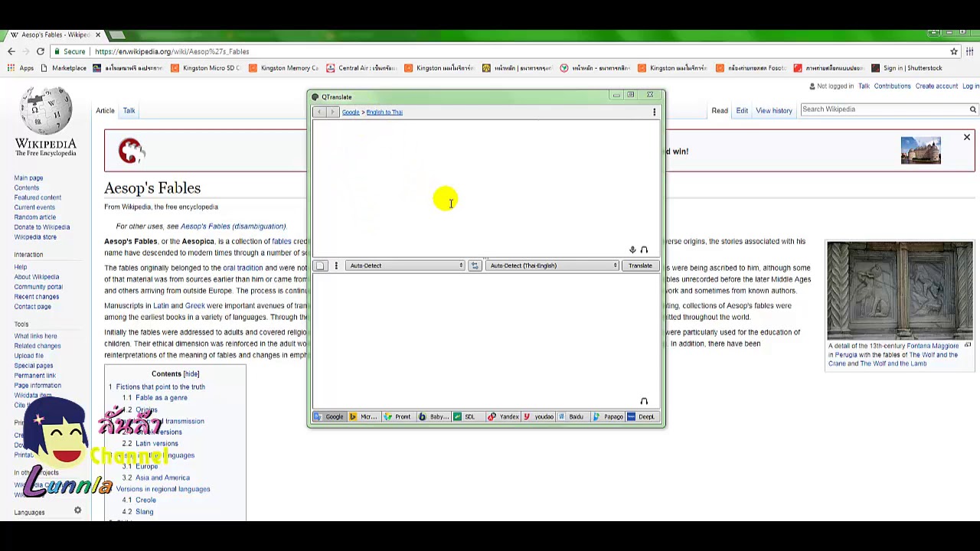Swap translation languages in QTranslate
Viewport: 980px width, 551px height.
click(475, 266)
